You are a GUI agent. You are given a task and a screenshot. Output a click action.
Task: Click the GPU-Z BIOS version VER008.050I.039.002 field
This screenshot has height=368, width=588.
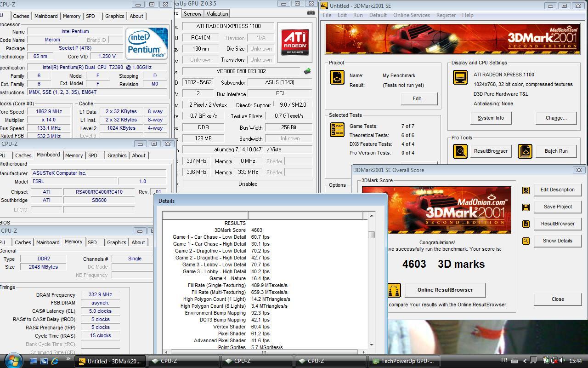(x=241, y=71)
